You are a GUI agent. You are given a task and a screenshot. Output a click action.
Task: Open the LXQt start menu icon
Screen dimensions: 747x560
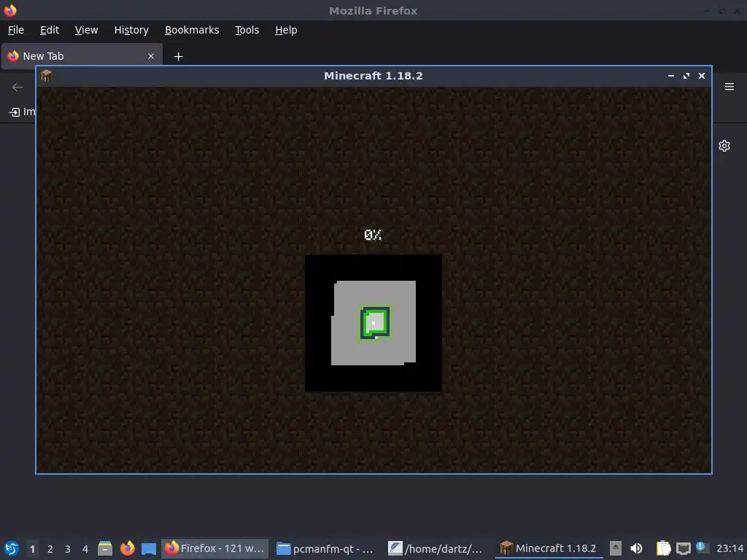12,548
